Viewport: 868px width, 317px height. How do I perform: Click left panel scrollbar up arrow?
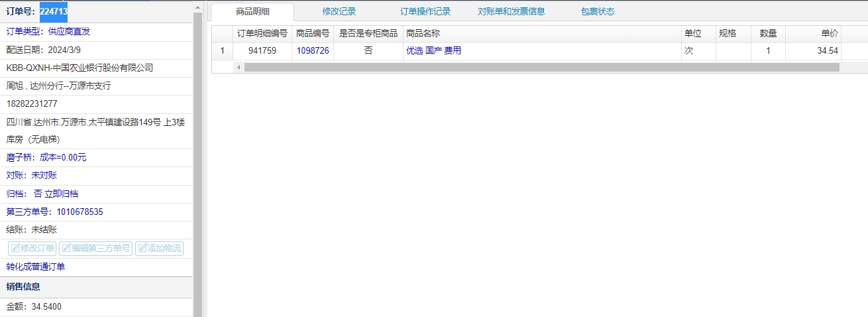(197, 7)
